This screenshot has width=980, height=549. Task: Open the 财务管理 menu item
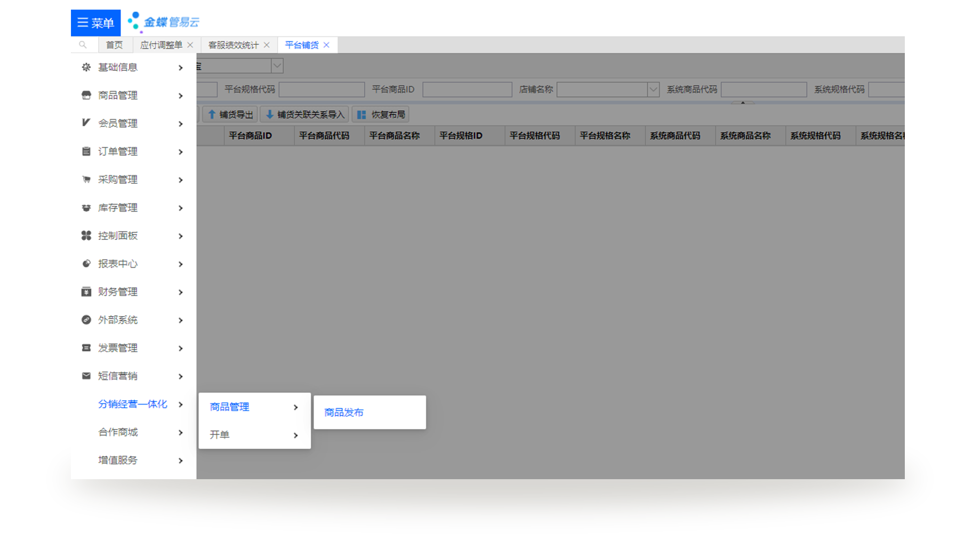(133, 292)
